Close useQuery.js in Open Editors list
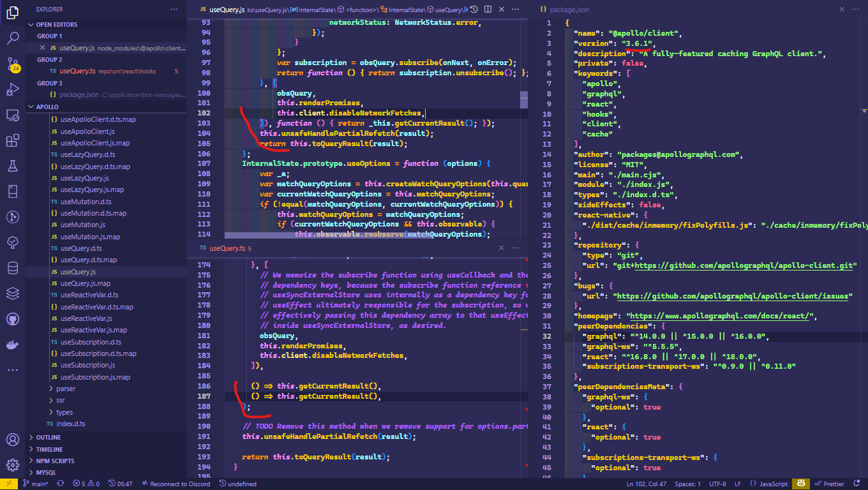Screen dimensions: 868x490 [x=42, y=48]
